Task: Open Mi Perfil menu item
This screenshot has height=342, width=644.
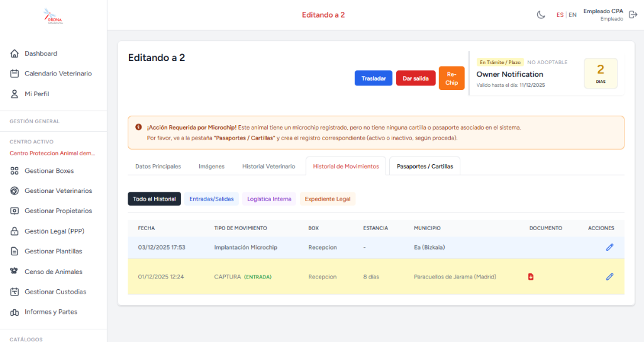Action: (x=36, y=94)
